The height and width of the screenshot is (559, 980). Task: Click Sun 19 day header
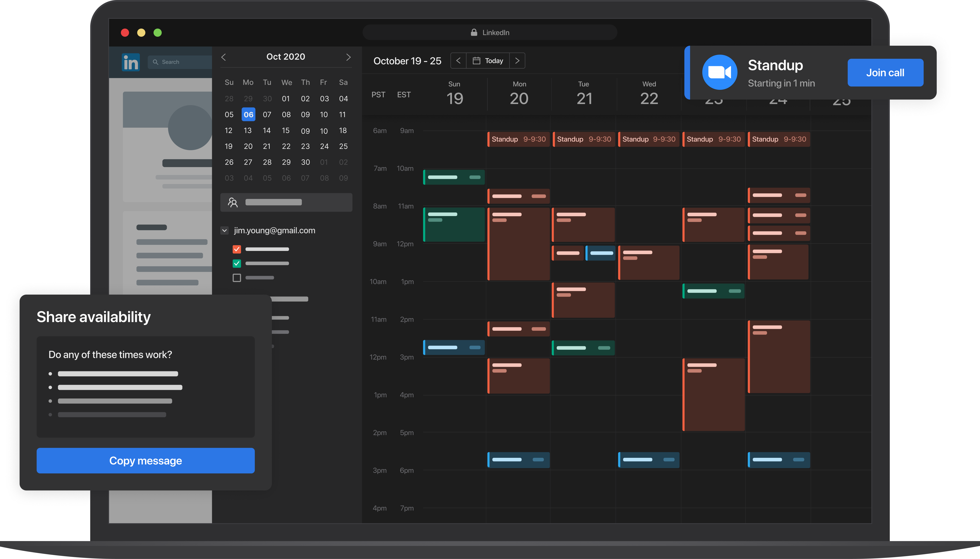[x=454, y=94]
